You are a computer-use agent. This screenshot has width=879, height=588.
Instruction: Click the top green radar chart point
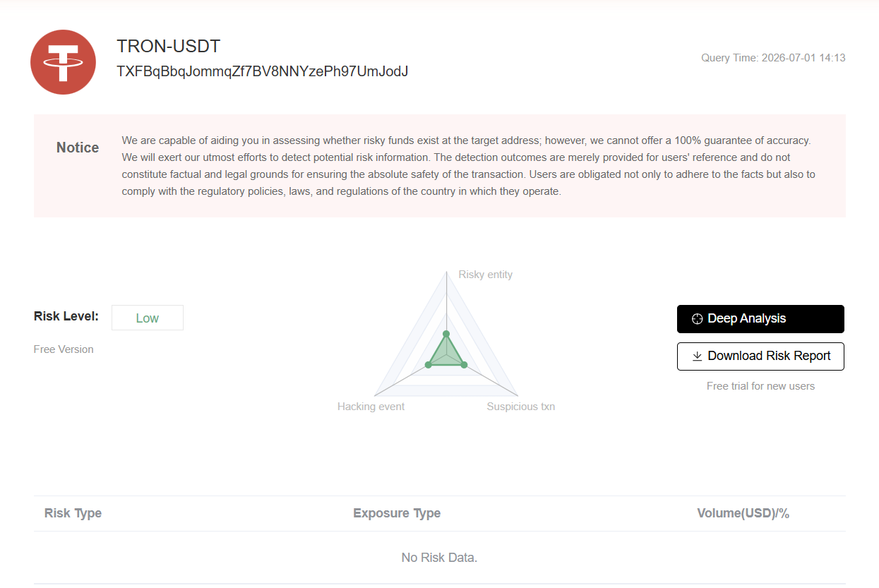[x=446, y=334]
